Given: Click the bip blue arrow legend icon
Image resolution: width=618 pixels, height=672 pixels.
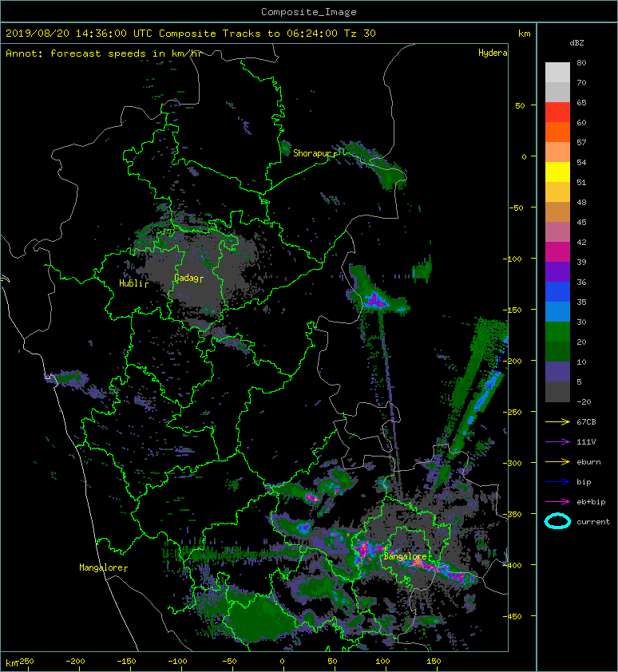Looking at the screenshot, I should pos(557,482).
